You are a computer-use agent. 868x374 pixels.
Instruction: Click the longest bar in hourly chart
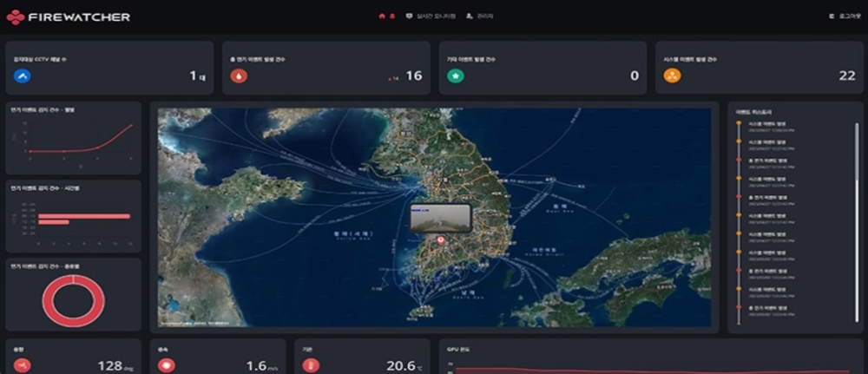coord(83,216)
